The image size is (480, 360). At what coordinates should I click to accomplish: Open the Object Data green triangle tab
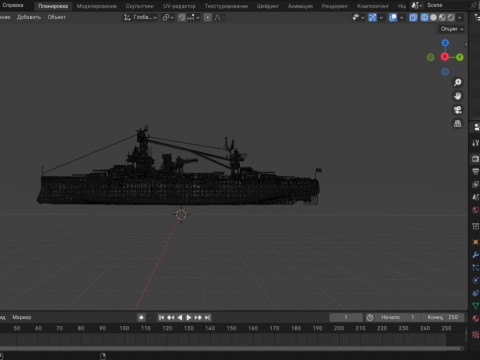pyautogui.click(x=476, y=306)
